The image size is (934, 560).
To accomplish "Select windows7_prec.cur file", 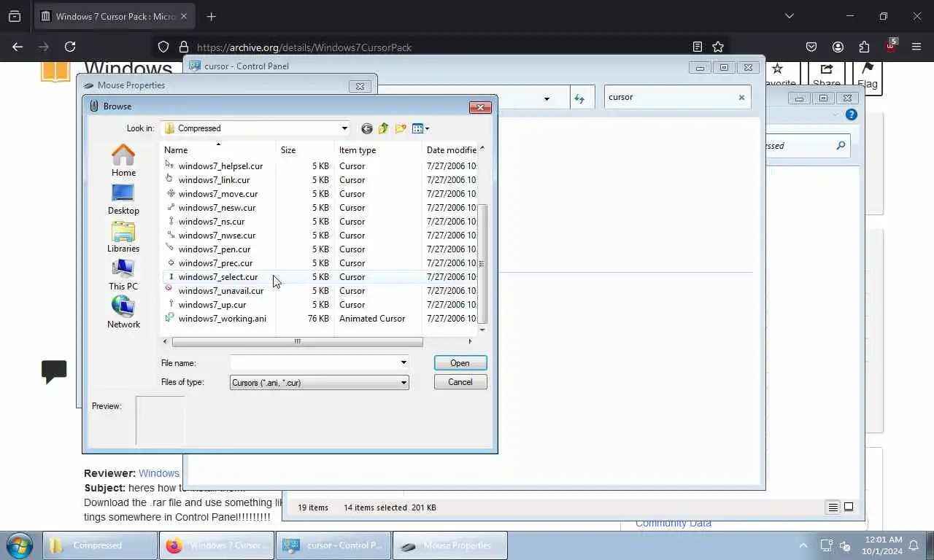I will pos(215,263).
